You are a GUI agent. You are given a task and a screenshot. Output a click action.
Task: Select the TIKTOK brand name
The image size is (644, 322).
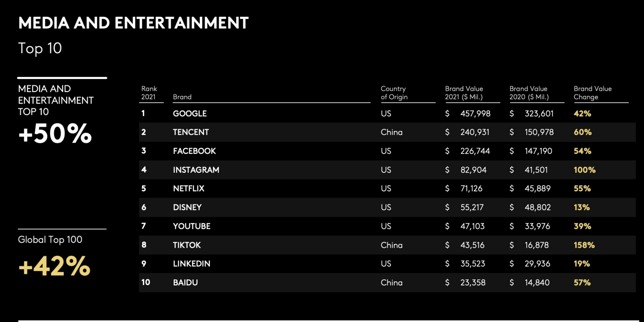[187, 245]
